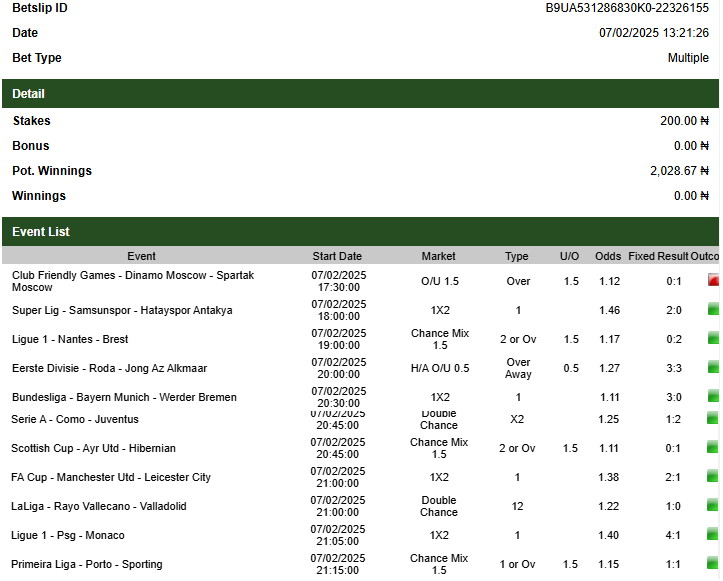Screen dimensions: 723x581
Task: Click event Serie A - Como - Juventus
Action: click(75, 419)
